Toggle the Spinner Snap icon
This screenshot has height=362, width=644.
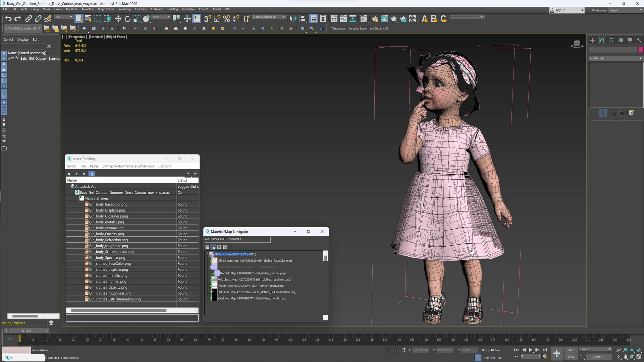click(x=236, y=19)
